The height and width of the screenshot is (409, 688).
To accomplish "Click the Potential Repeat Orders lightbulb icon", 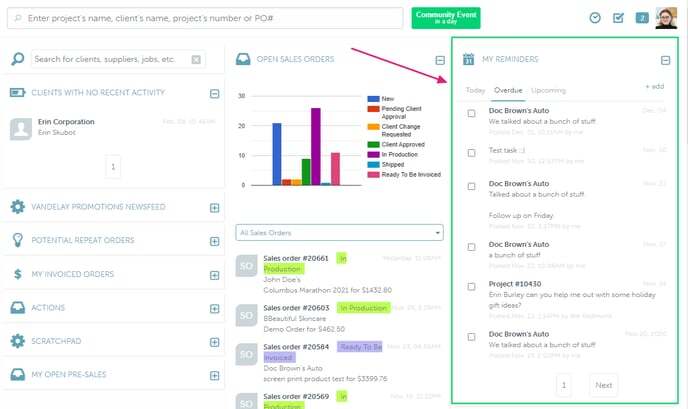I will click(17, 240).
